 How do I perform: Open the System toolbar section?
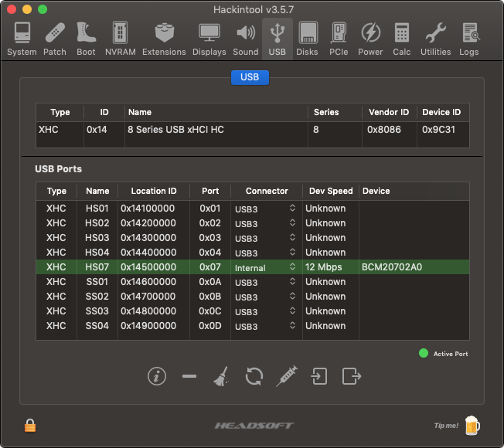click(22, 39)
